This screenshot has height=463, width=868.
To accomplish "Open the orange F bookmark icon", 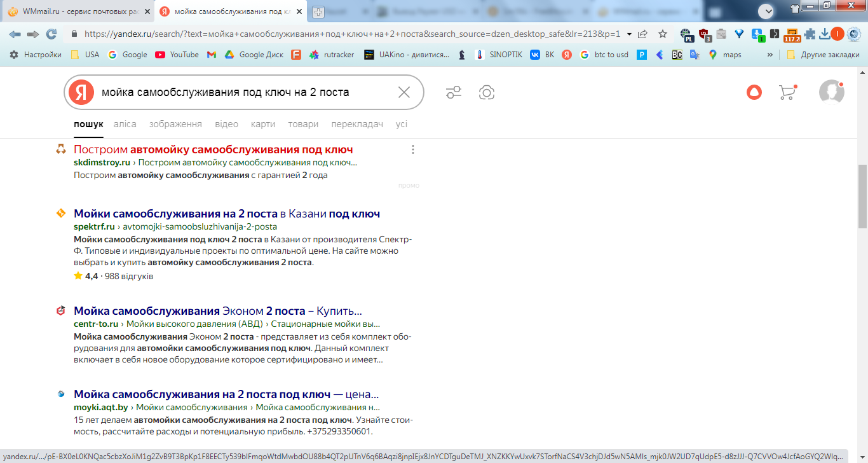I will [x=295, y=55].
